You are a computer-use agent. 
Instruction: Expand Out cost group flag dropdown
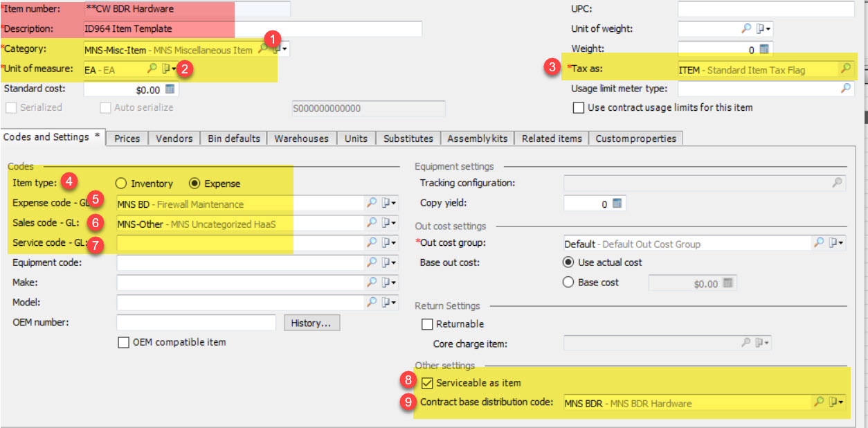coord(836,242)
